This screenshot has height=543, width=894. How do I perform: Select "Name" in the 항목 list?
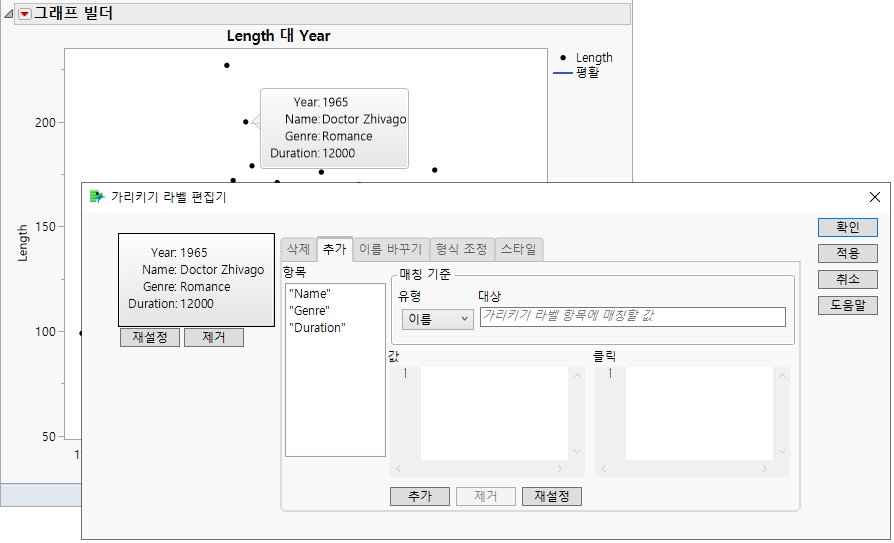[310, 294]
